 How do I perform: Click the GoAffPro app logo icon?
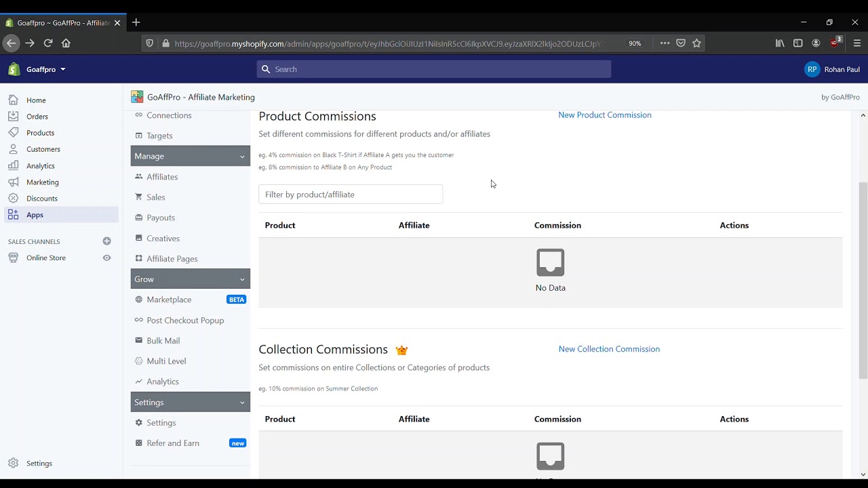pyautogui.click(x=137, y=97)
